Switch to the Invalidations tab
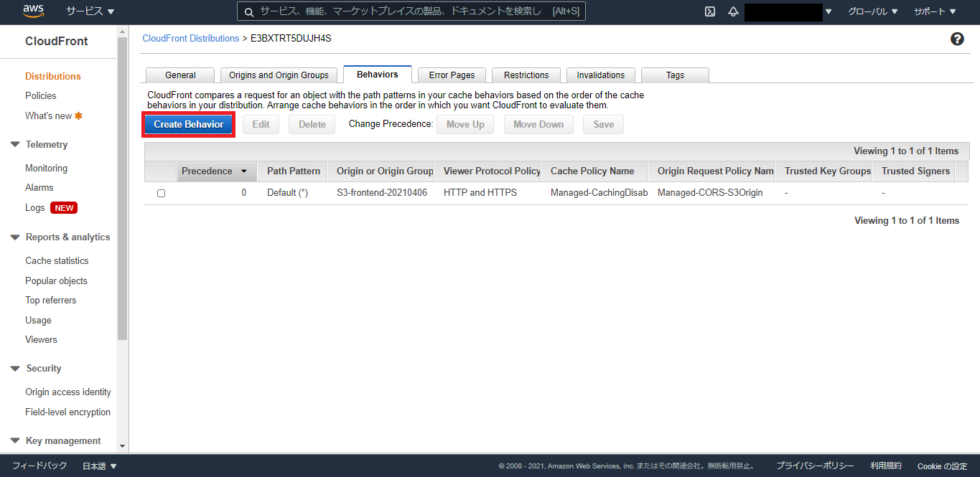980x477 pixels. point(601,75)
